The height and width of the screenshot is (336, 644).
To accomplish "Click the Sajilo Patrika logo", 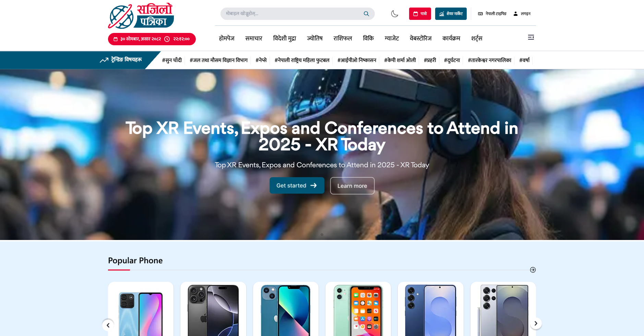I will (141, 16).
